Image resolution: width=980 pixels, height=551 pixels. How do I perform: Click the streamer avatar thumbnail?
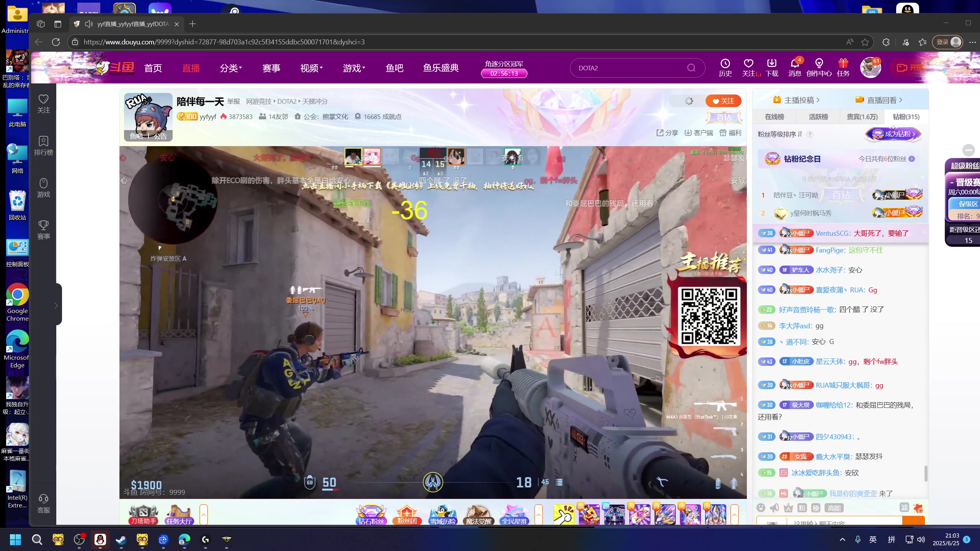coord(148,117)
